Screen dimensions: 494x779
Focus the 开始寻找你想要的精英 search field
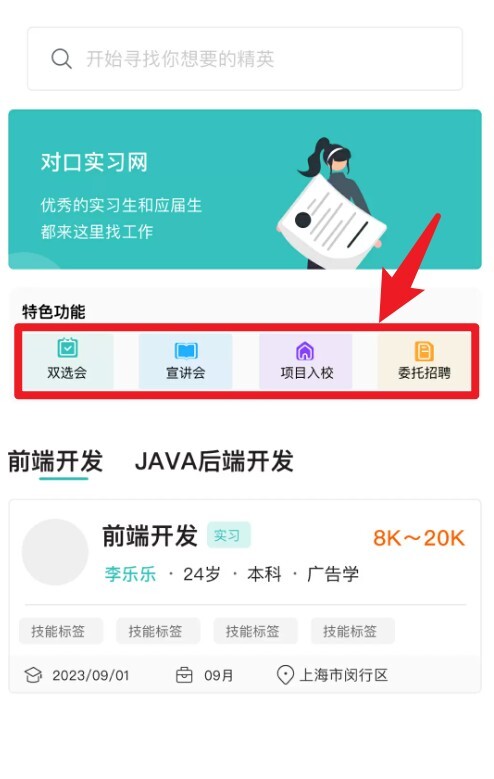click(245, 59)
